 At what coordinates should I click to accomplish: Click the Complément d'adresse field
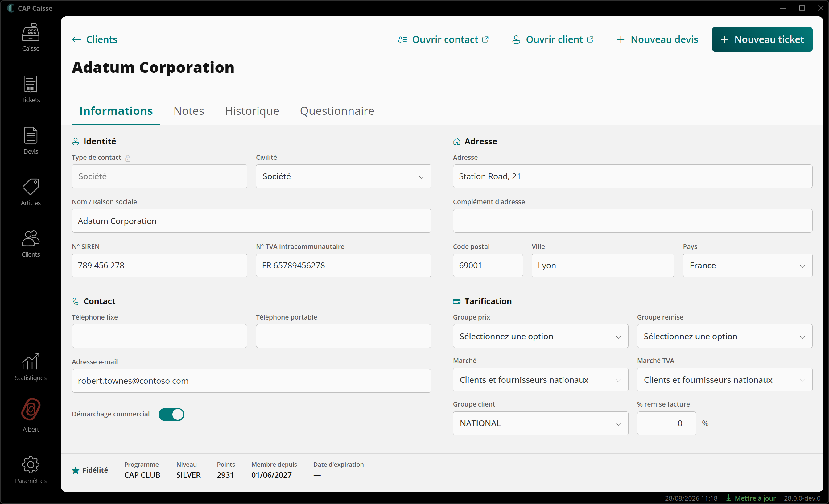click(633, 221)
